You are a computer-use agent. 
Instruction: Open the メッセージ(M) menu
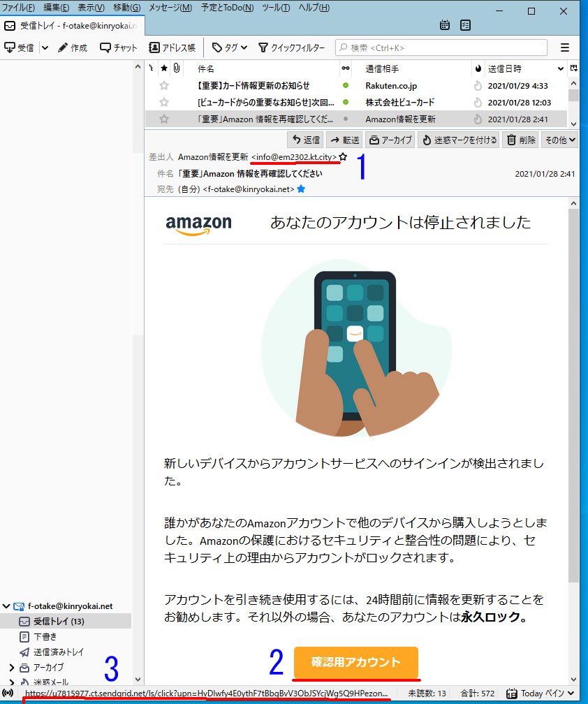(x=170, y=8)
